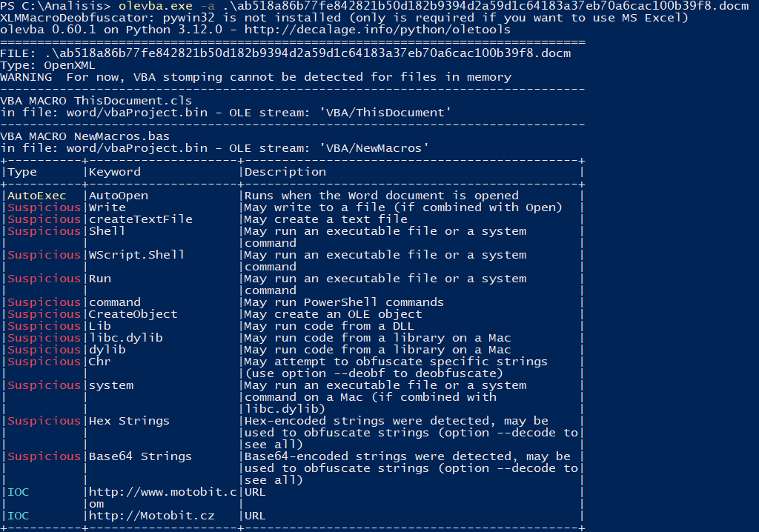Click the Type: OpenXML line
Image resolution: width=759 pixels, height=532 pixels.
(x=48, y=65)
